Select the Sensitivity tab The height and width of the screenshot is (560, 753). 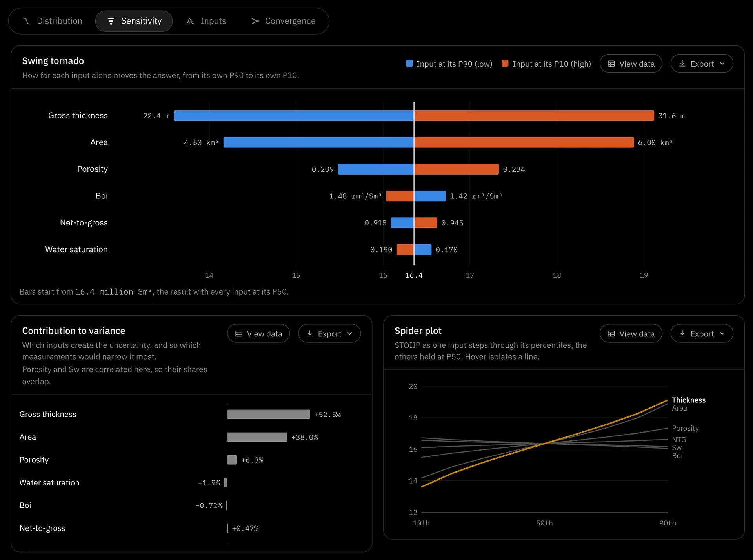[134, 21]
